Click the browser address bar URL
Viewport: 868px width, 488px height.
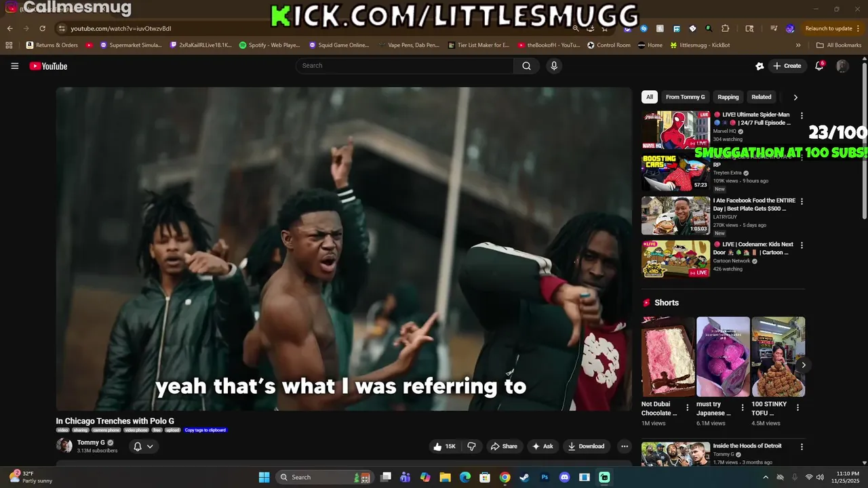click(121, 28)
